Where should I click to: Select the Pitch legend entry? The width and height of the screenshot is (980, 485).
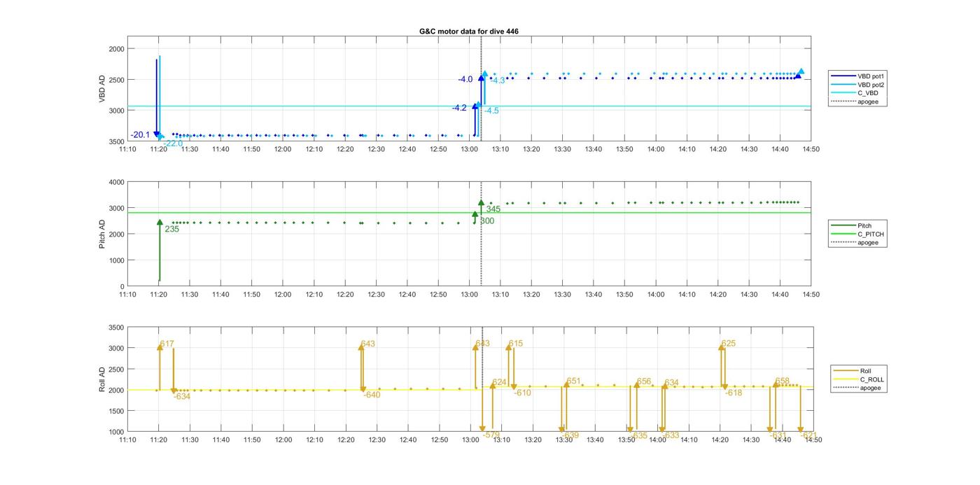point(852,225)
